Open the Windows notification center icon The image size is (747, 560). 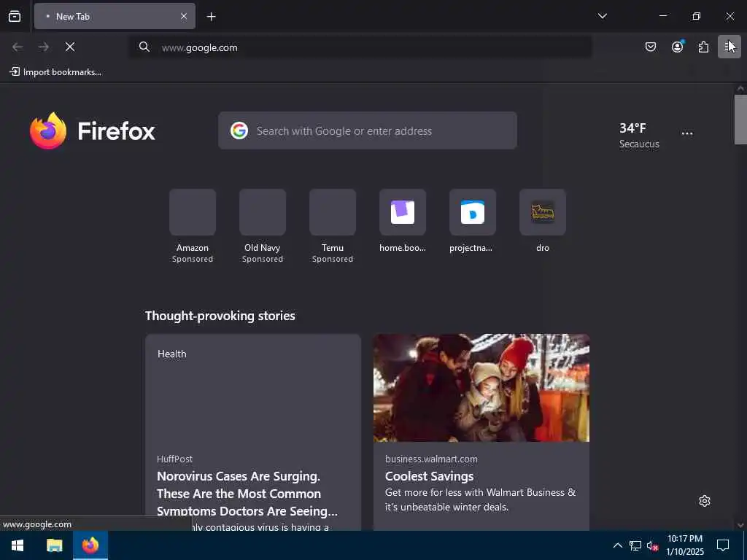point(723,545)
